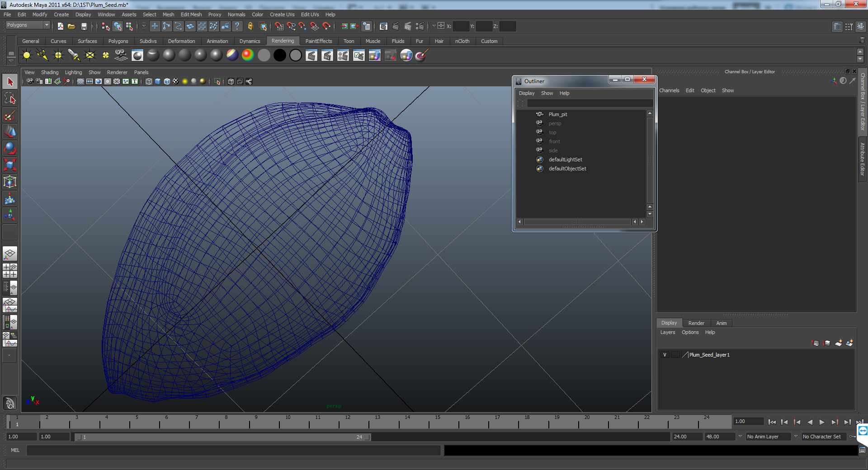Viewport: 868px width, 470px height.
Task: Pick the Scale tool in toolbox
Action: [10, 165]
